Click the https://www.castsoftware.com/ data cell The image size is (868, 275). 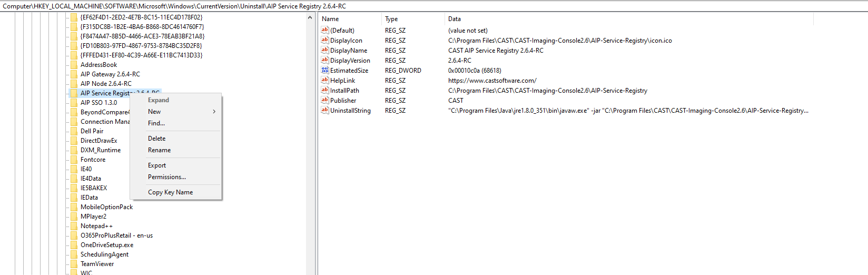tap(492, 81)
